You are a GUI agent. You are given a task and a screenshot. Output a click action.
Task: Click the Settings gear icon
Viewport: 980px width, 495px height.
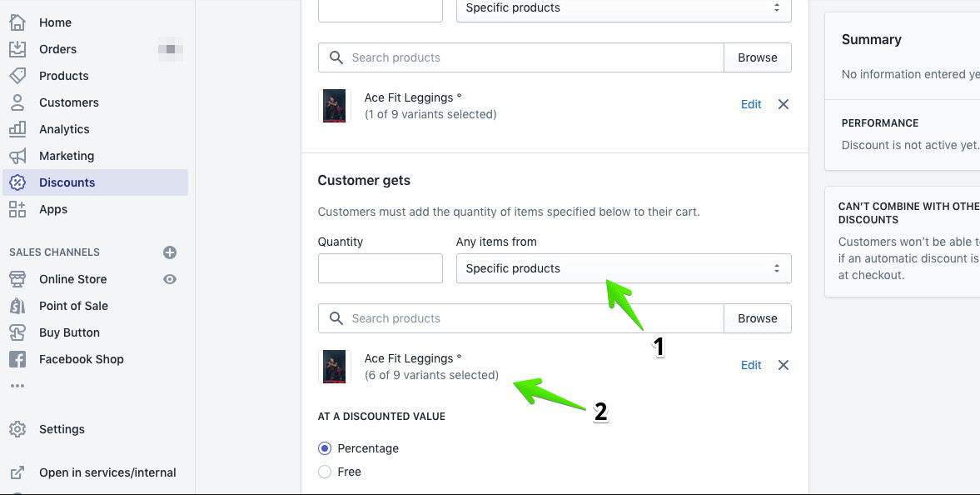[x=17, y=429]
